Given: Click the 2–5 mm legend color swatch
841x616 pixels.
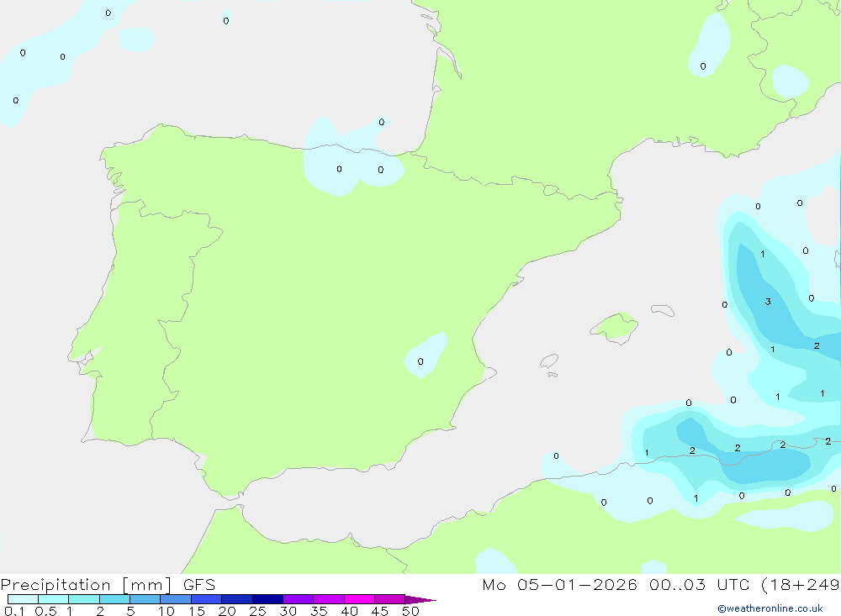Looking at the screenshot, I should (114, 599).
